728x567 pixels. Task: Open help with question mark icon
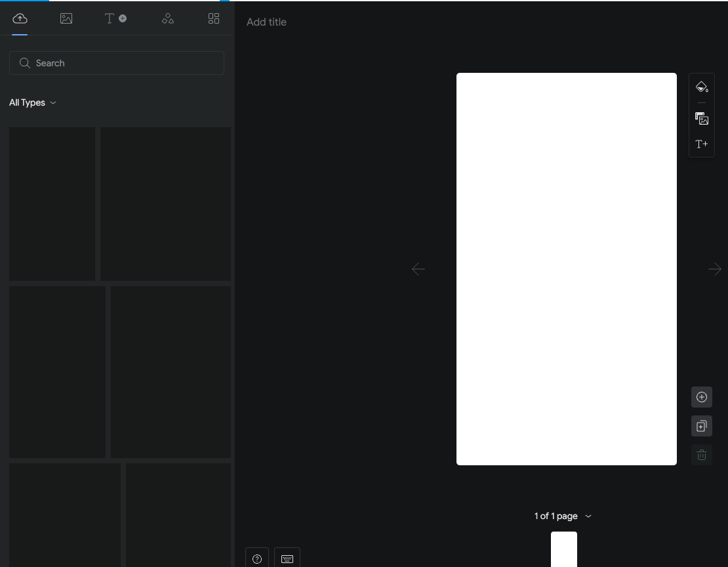click(x=256, y=558)
